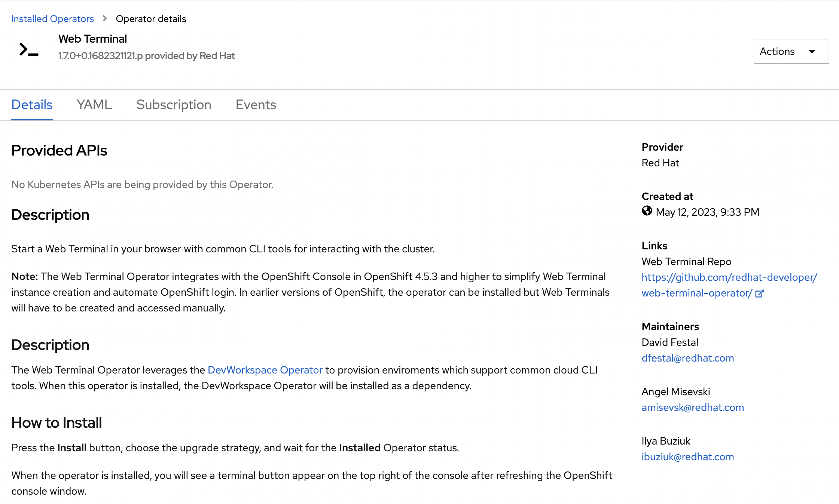This screenshot has width=839, height=504.
Task: Click the globe icon beside creation date
Action: (x=647, y=211)
